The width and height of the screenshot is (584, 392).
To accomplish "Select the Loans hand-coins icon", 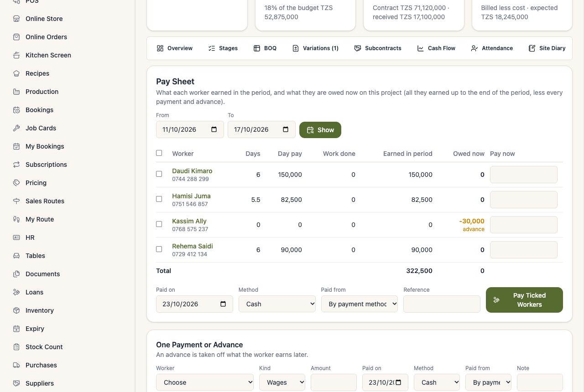I will (x=16, y=292).
